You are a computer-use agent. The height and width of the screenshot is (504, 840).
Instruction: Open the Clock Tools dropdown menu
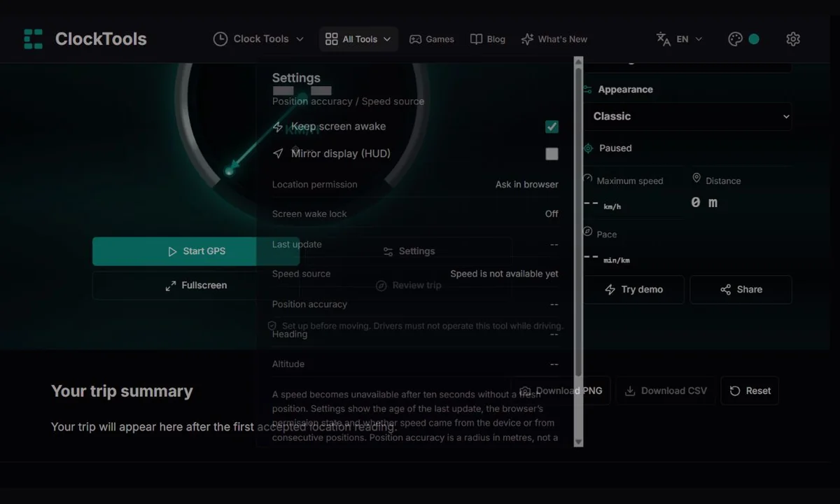click(x=259, y=39)
